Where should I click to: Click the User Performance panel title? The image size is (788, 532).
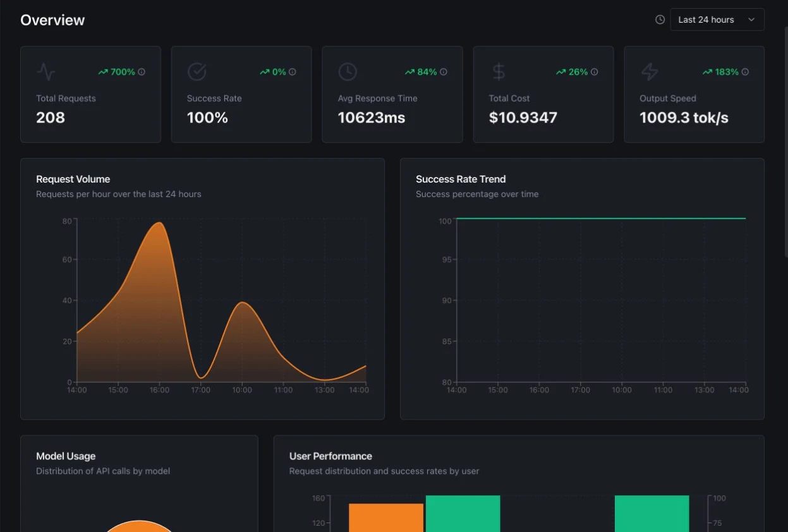pos(330,456)
